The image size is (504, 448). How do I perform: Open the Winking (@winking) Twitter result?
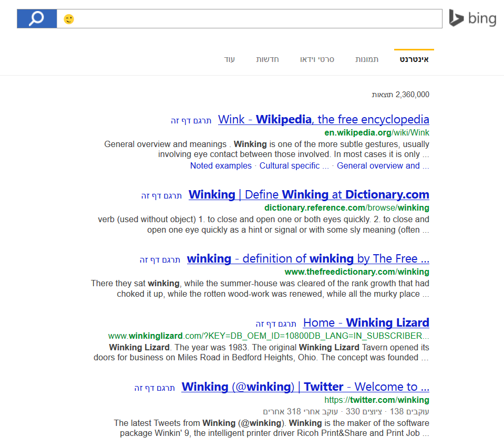pyautogui.click(x=305, y=387)
